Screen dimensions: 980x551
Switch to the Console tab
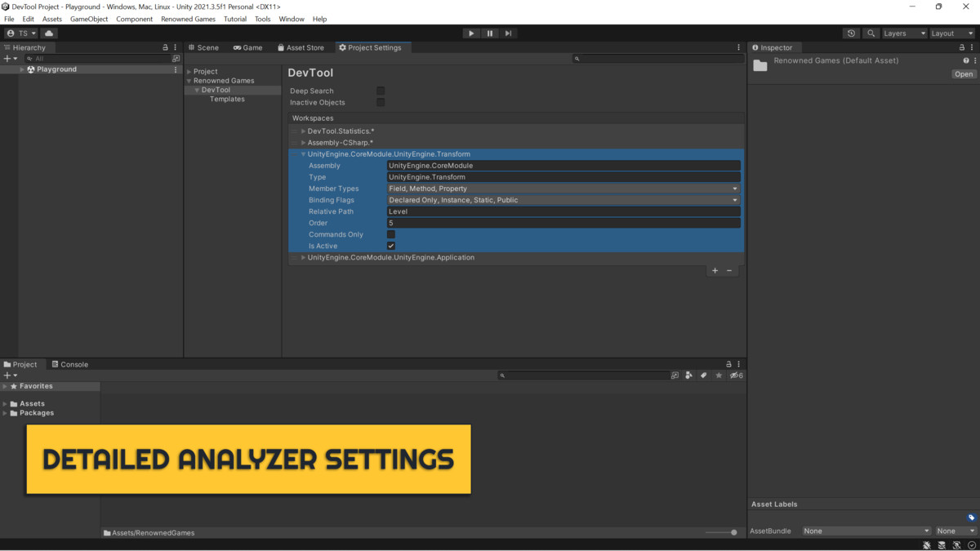(69, 364)
